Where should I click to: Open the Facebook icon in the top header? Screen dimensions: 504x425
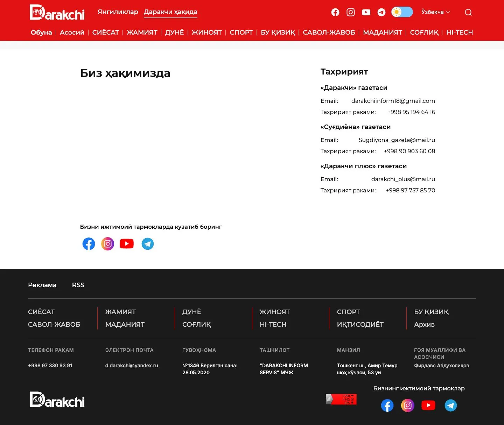click(335, 12)
